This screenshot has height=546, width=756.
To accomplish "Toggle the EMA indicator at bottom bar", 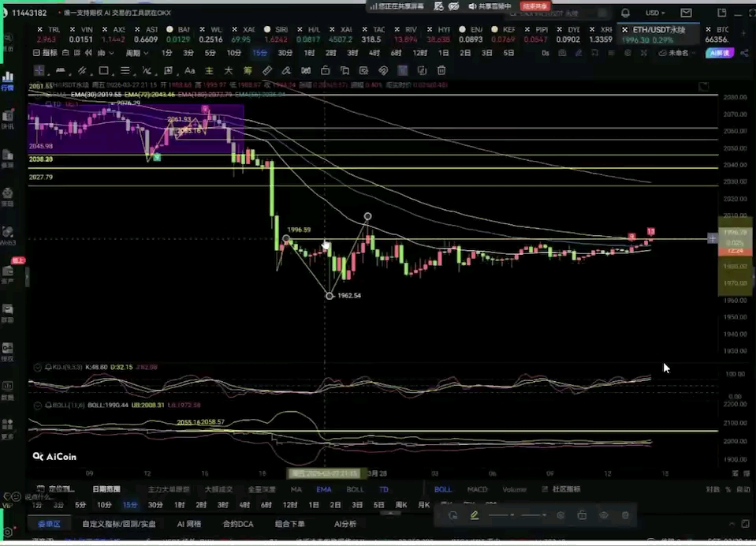I will coord(324,489).
